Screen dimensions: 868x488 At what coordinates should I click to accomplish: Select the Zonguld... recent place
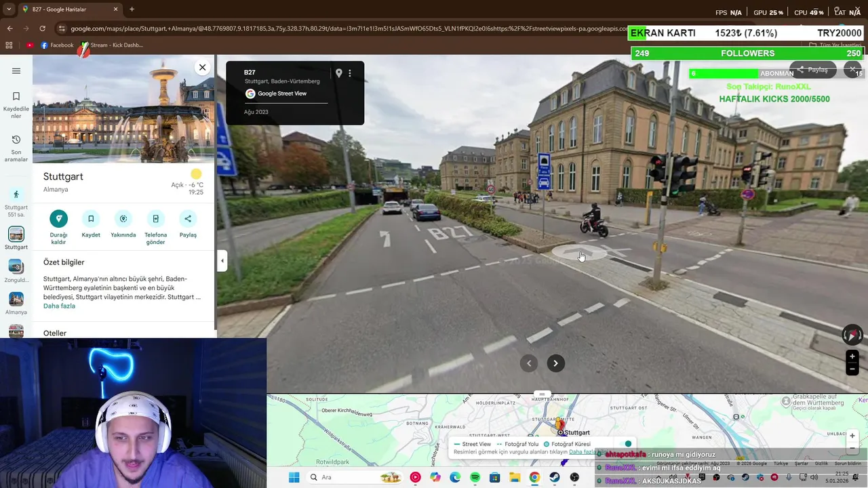16,271
